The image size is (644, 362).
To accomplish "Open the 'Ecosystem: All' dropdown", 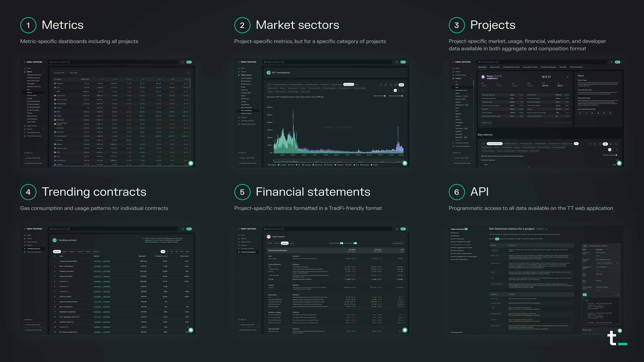I will pyautogui.click(x=60, y=73).
